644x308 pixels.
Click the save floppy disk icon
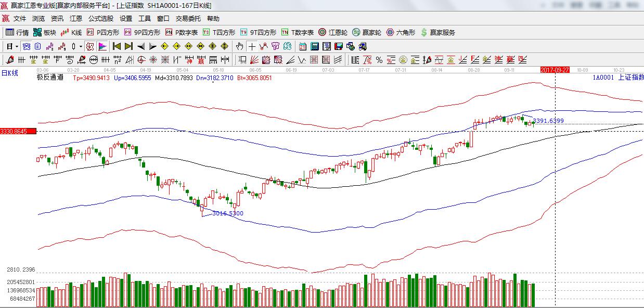tap(338, 46)
